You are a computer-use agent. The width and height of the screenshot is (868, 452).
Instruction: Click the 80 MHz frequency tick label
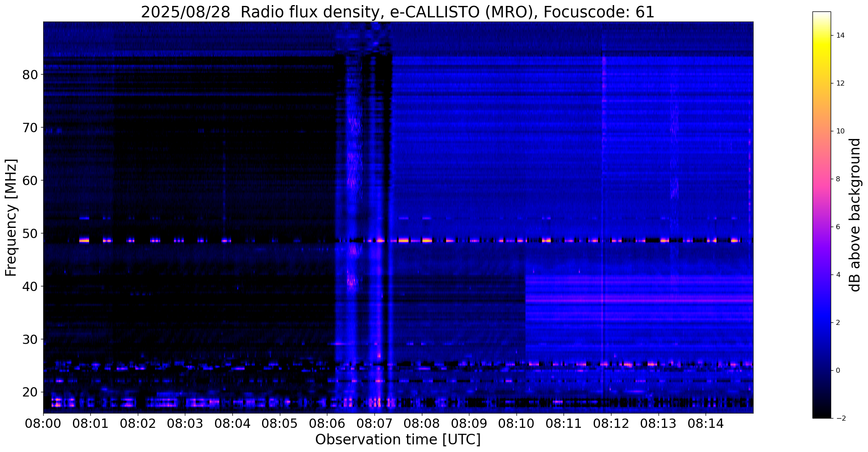coord(30,75)
